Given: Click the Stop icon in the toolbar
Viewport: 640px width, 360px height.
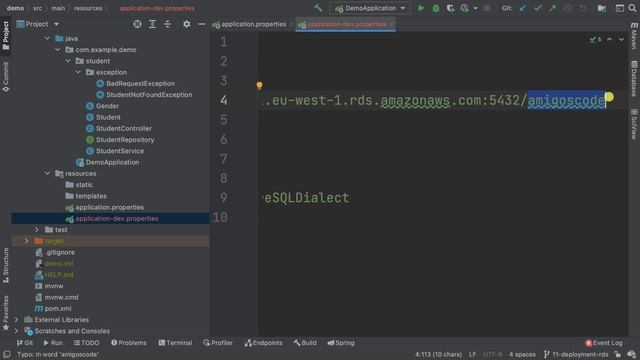Looking at the screenshot, I should [487, 8].
